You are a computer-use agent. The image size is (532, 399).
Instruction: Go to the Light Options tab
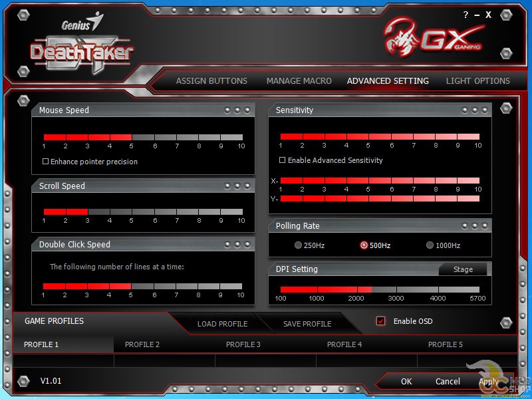point(477,80)
